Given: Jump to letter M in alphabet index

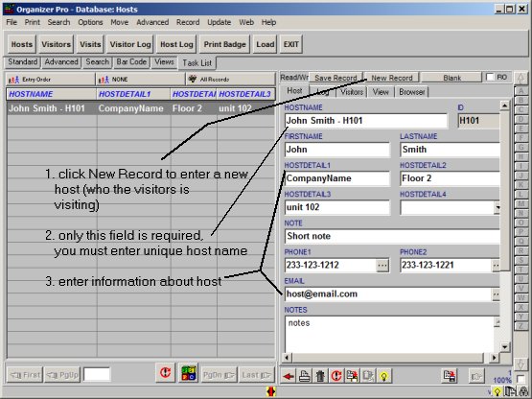Looking at the screenshot, I should coord(520,203).
